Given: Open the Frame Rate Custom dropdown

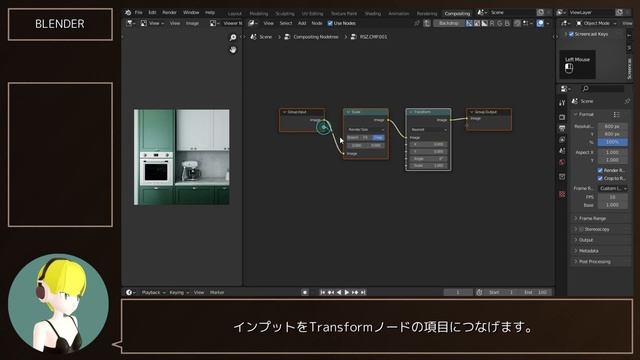Looking at the screenshot, I should [x=613, y=189].
